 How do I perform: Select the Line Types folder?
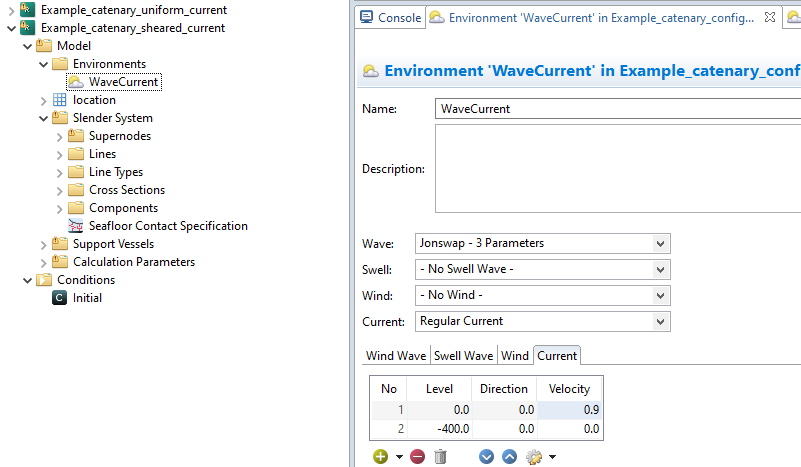pyautogui.click(x=115, y=172)
